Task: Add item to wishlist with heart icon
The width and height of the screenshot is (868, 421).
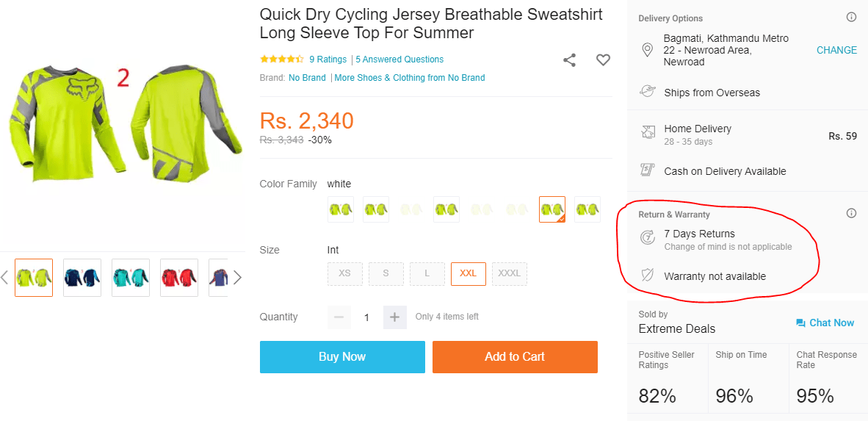Action: point(603,60)
